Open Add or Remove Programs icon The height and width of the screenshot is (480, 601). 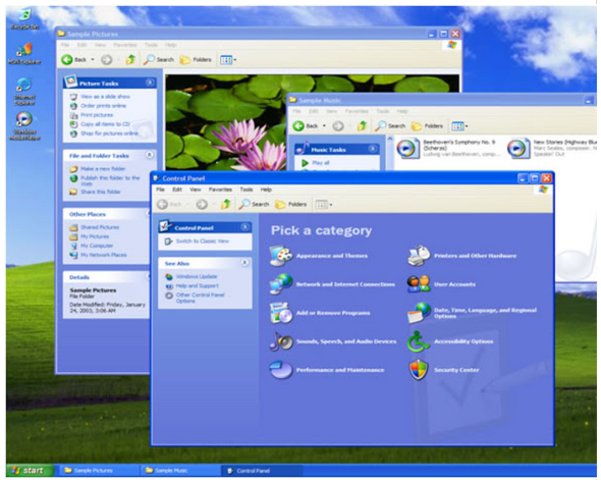281,313
